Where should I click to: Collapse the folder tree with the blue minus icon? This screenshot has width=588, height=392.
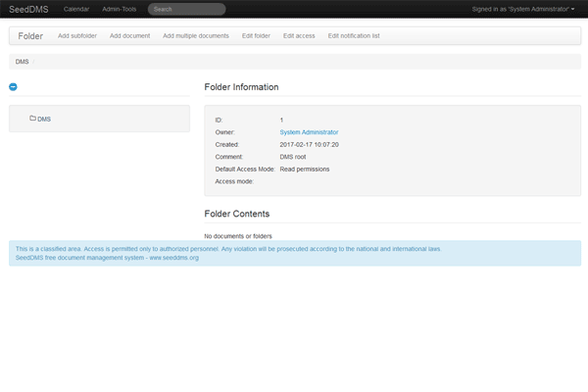[13, 87]
